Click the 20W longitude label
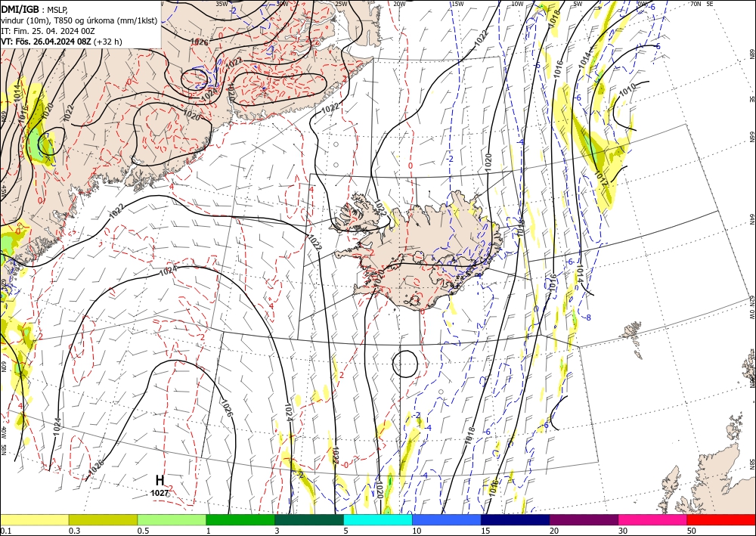The height and width of the screenshot is (536, 756). 399,3
